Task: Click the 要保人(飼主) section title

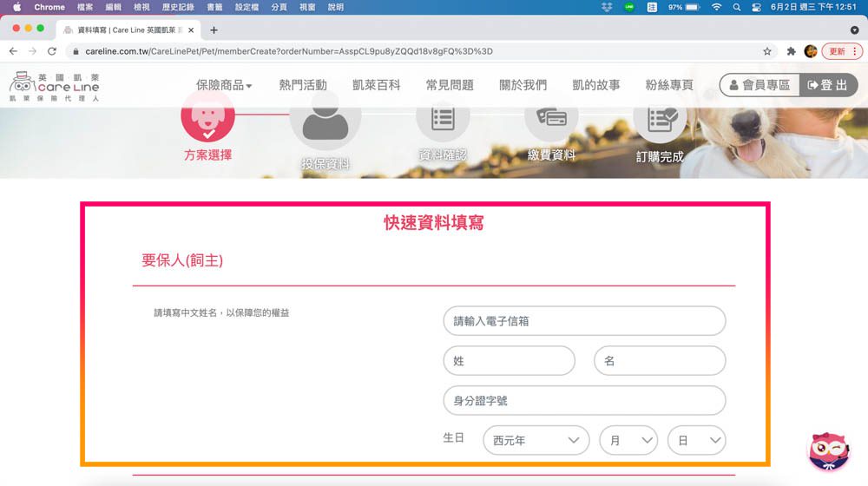Action: (x=182, y=260)
